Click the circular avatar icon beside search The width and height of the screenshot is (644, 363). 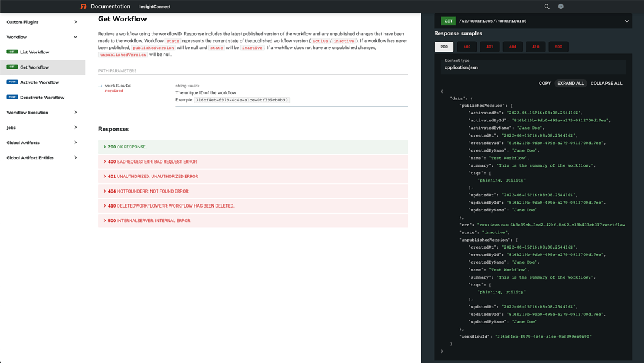pos(562,7)
